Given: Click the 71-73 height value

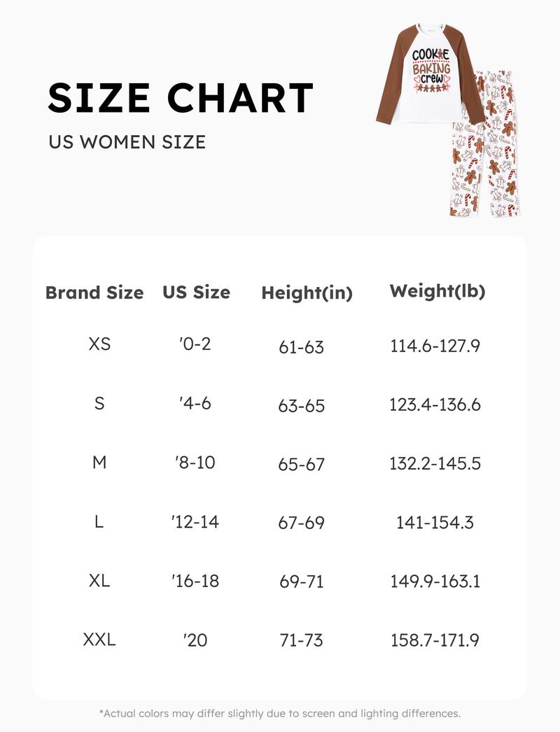Looking at the screenshot, I should click(x=302, y=640).
